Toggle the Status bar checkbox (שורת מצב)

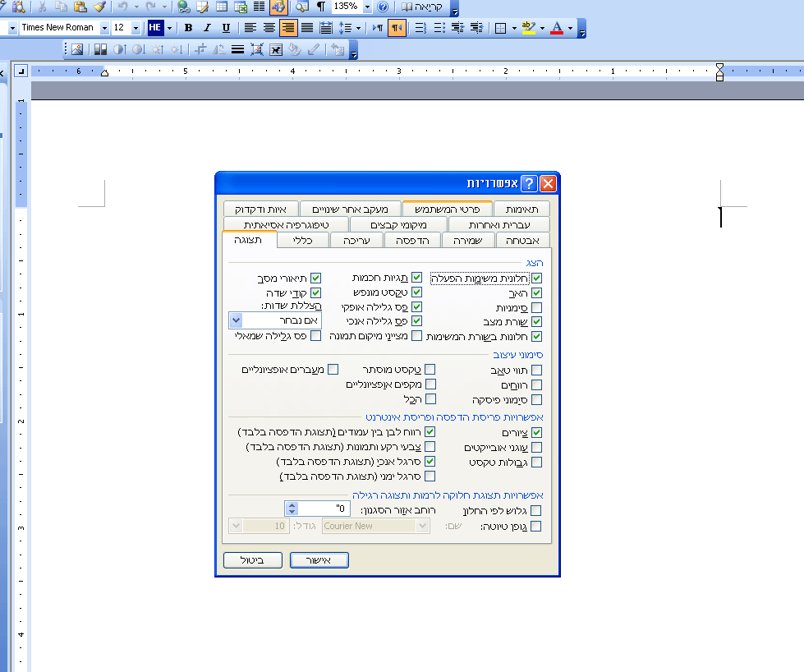[x=537, y=322]
